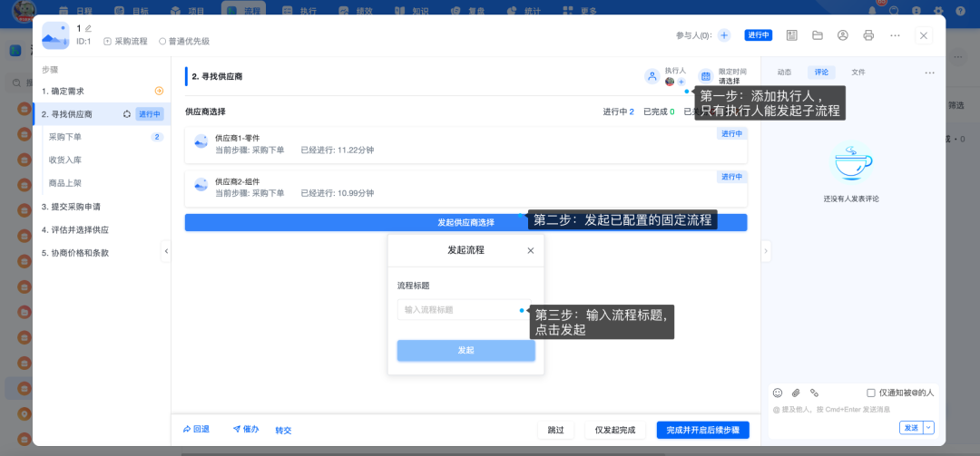Image resolution: width=980 pixels, height=456 pixels.
Task: Collapse the left steps panel with the chevron
Action: click(166, 251)
